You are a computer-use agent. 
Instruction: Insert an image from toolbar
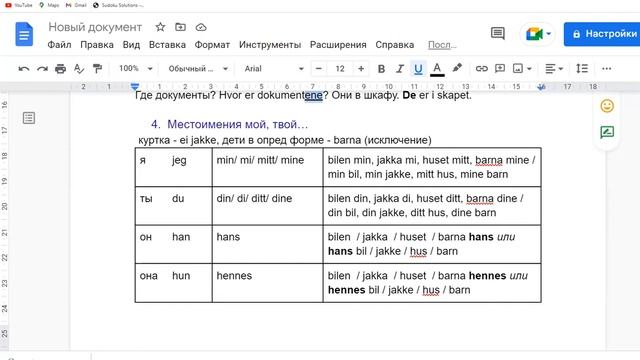(518, 69)
